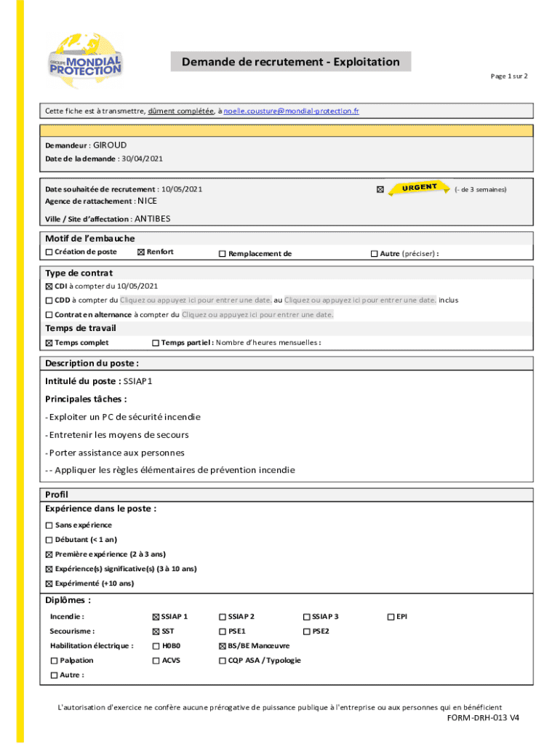
Task: Click the Intitulé du poste field
Action: point(138,381)
